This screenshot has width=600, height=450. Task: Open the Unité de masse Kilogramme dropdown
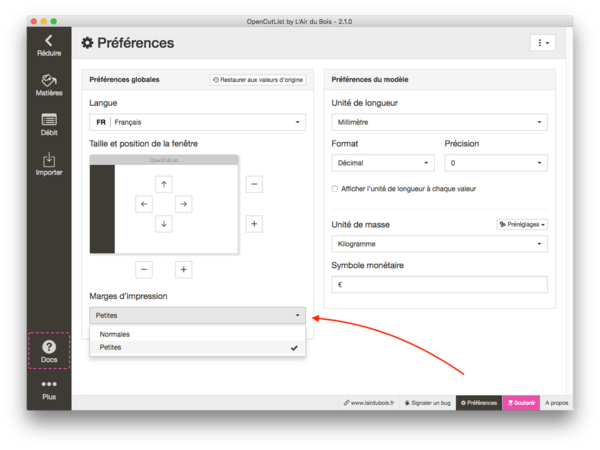click(x=439, y=243)
